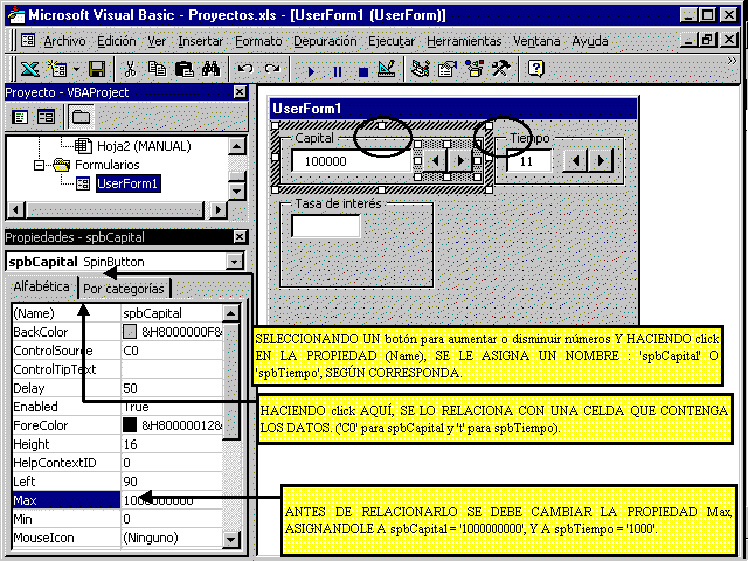
Task: Click the (Name) property value spbCapital
Action: [x=152, y=313]
